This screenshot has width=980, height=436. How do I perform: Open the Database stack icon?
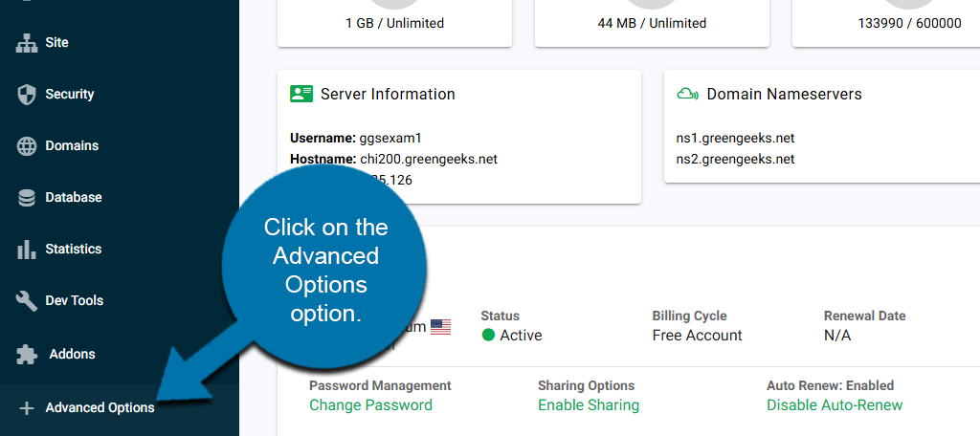tap(27, 198)
